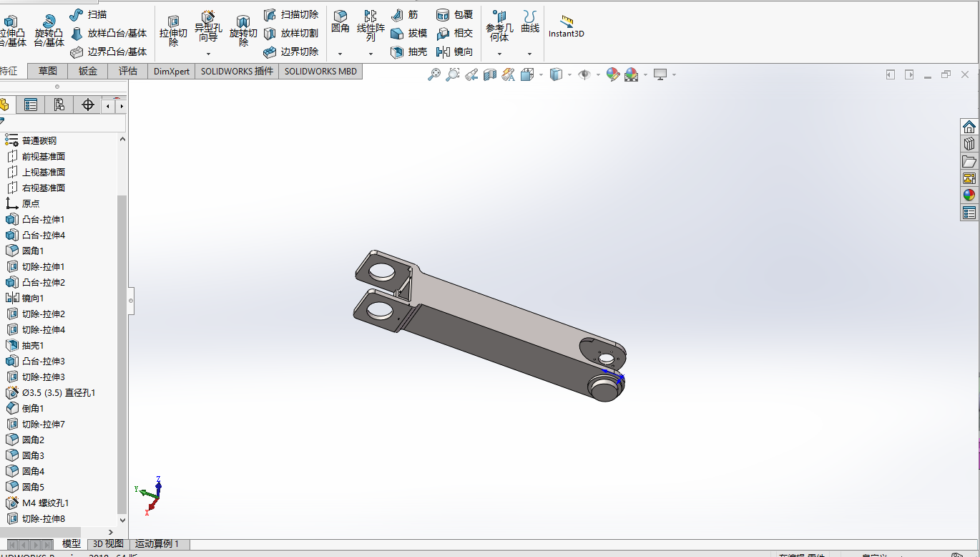
Task: Toggle Instant3D mode
Action: (567, 26)
